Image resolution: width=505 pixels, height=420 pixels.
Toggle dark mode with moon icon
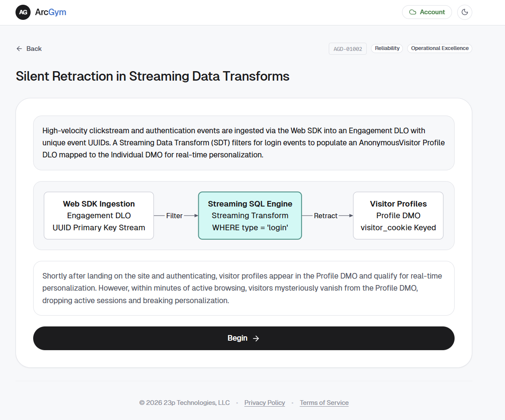[x=464, y=12]
